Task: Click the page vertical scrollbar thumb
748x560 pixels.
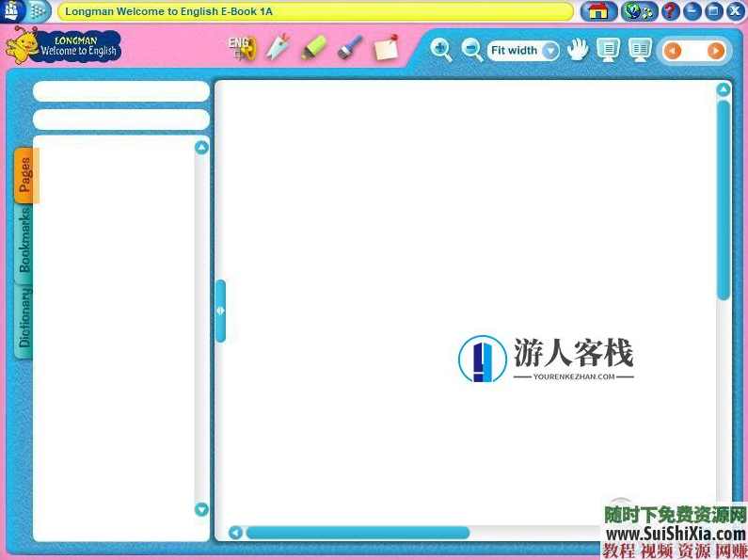Action: 724,200
